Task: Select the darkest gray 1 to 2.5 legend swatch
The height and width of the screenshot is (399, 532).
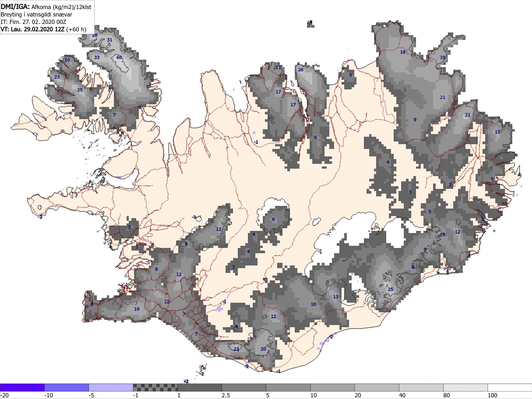Action: point(199,388)
